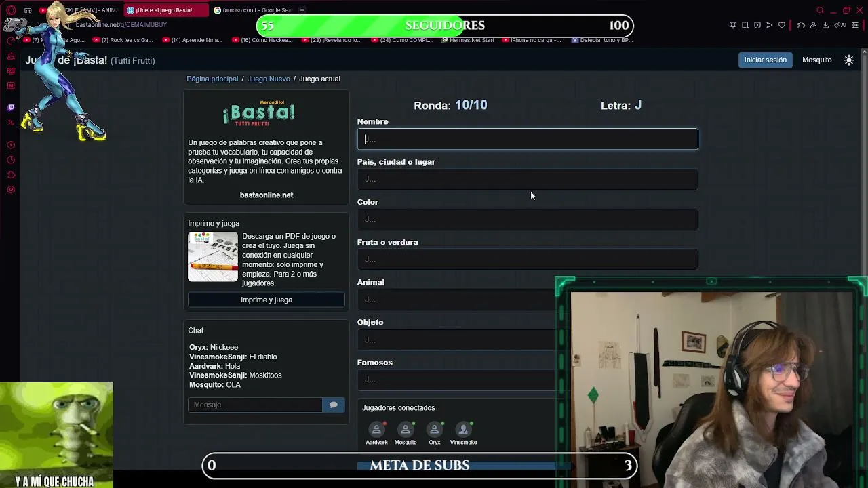Click the 'Letra: J' letter indicator
This screenshot has width=868, height=488.
(x=621, y=105)
